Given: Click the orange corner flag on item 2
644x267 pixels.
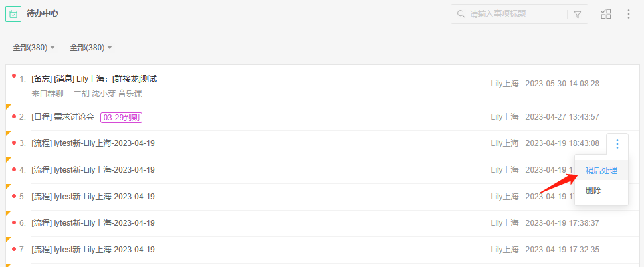Looking at the screenshot, I should pyautogui.click(x=8, y=106).
